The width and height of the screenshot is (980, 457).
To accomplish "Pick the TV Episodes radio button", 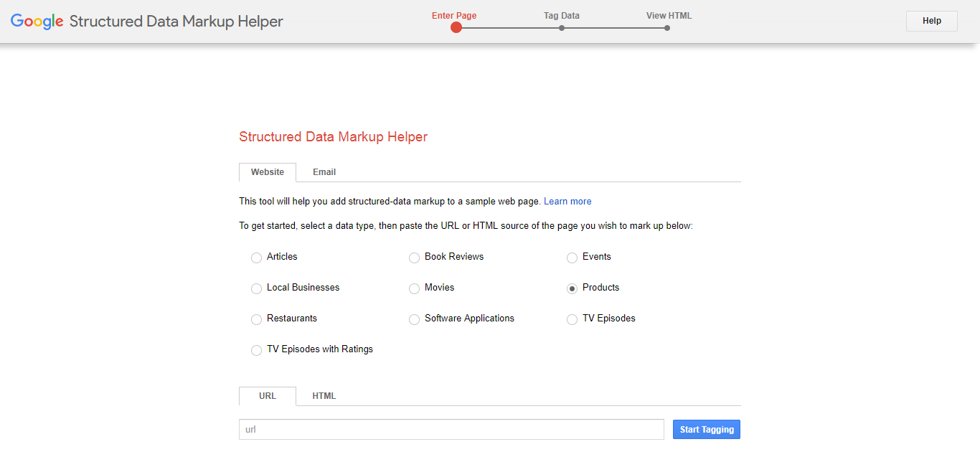I will pos(573,319).
